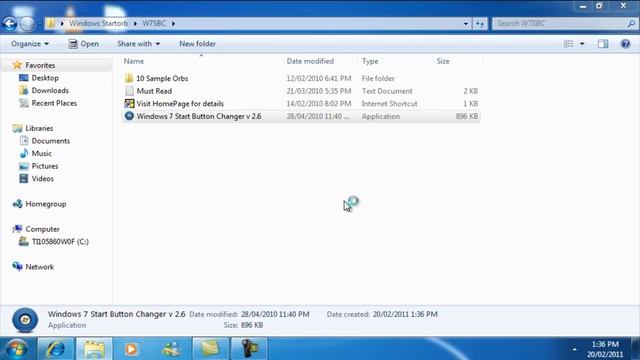640x360 pixels.
Task: Select the "10 Sample Orbs" file name
Action: click(162, 78)
